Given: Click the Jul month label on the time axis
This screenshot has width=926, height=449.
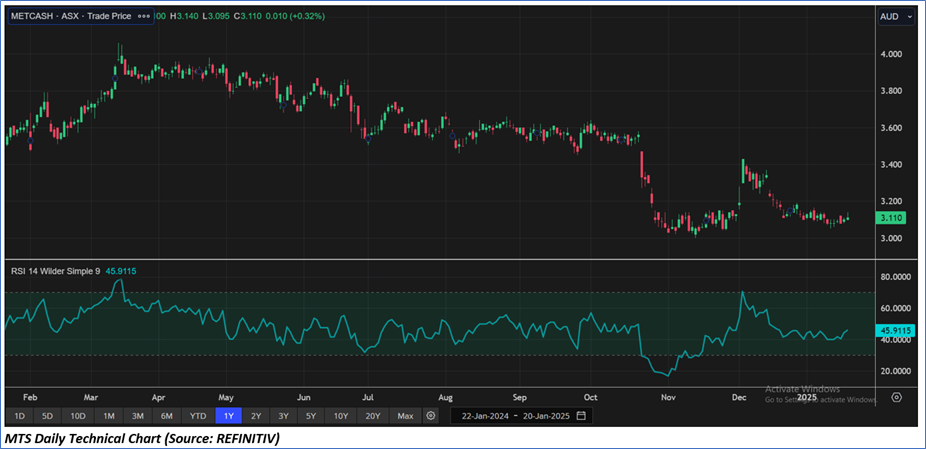Looking at the screenshot, I should coord(367,397).
